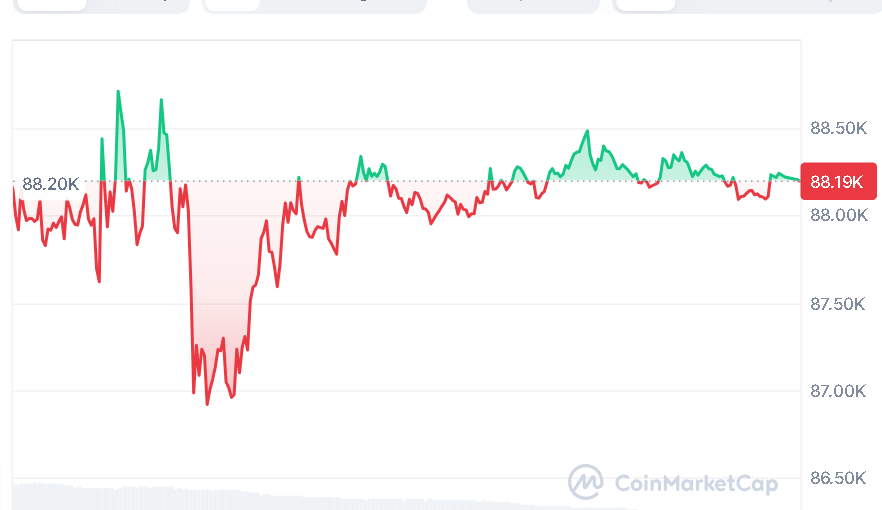
Task: Toggle the white segment in the second top pill
Action: (232, 4)
